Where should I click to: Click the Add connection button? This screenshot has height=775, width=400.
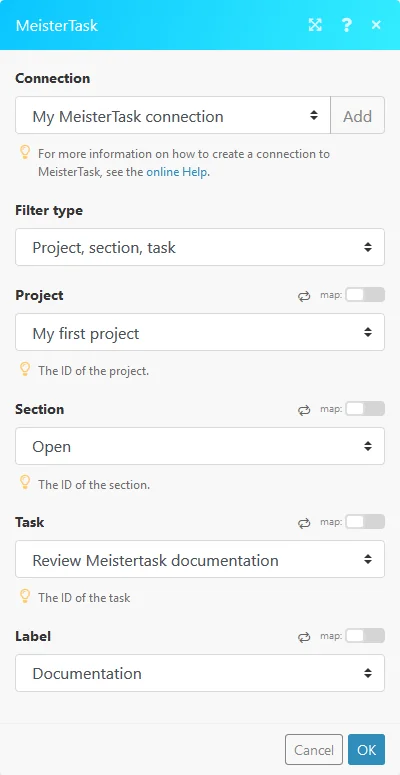(x=357, y=115)
